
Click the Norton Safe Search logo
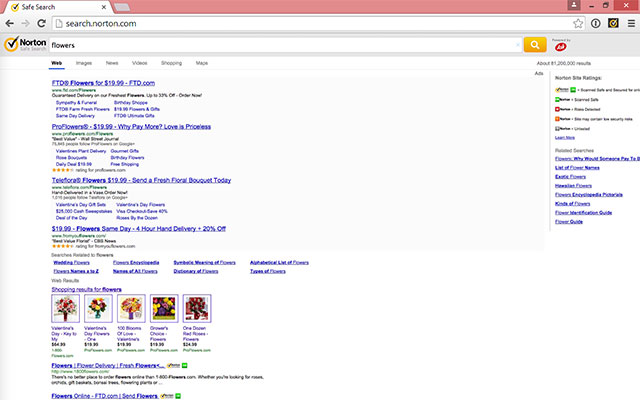pos(25,44)
